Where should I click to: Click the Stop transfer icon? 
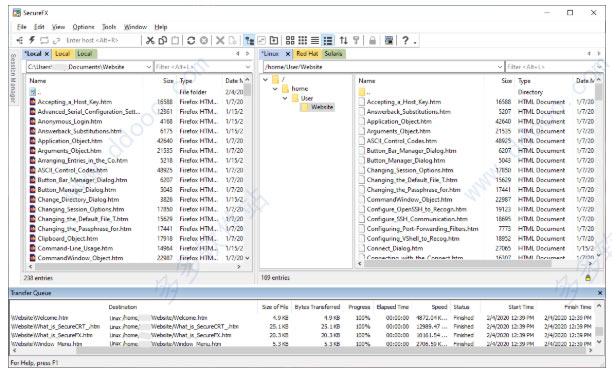tap(204, 40)
